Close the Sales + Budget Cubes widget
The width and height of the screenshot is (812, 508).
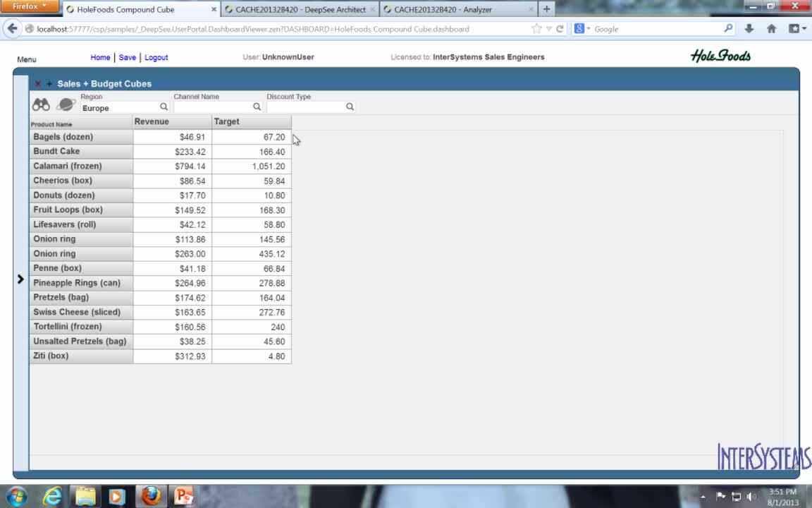(38, 84)
